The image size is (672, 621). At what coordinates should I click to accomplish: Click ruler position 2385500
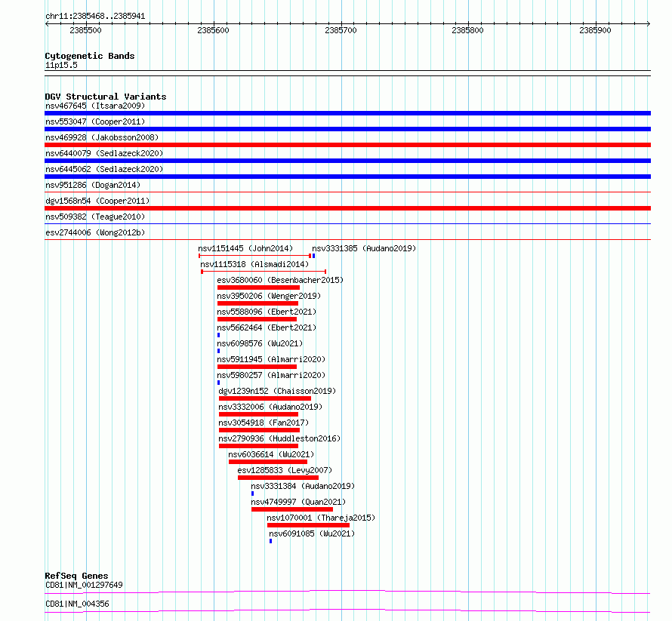point(86,30)
